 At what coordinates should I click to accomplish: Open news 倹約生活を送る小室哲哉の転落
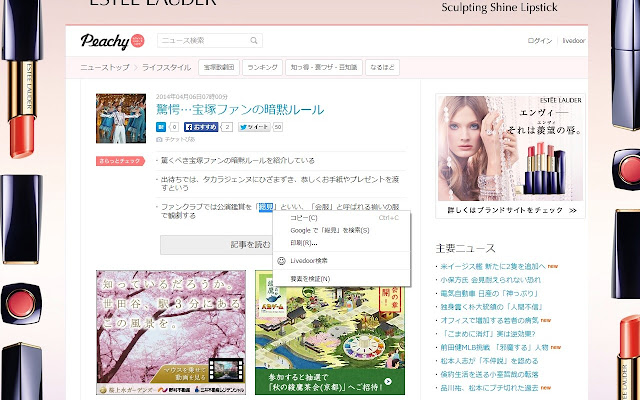(x=489, y=374)
